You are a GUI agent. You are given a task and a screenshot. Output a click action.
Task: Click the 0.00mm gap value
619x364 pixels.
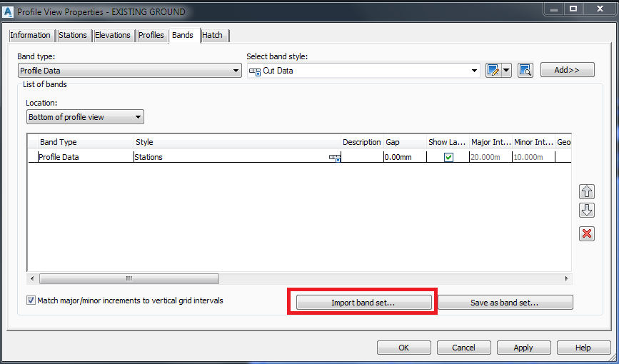pos(405,157)
